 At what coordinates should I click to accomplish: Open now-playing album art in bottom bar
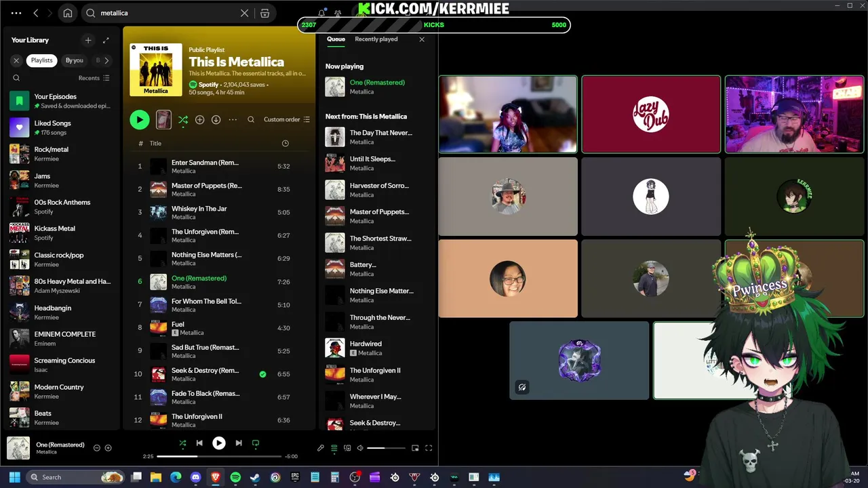[x=18, y=448]
